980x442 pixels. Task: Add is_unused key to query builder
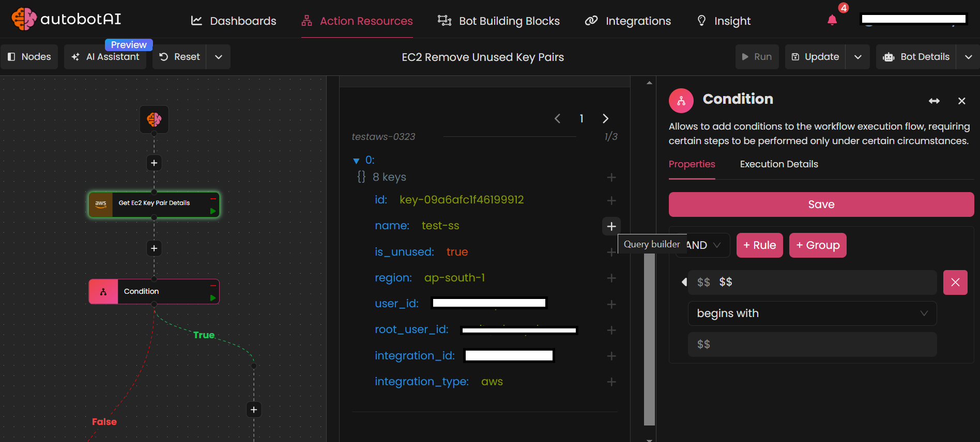[x=611, y=252]
